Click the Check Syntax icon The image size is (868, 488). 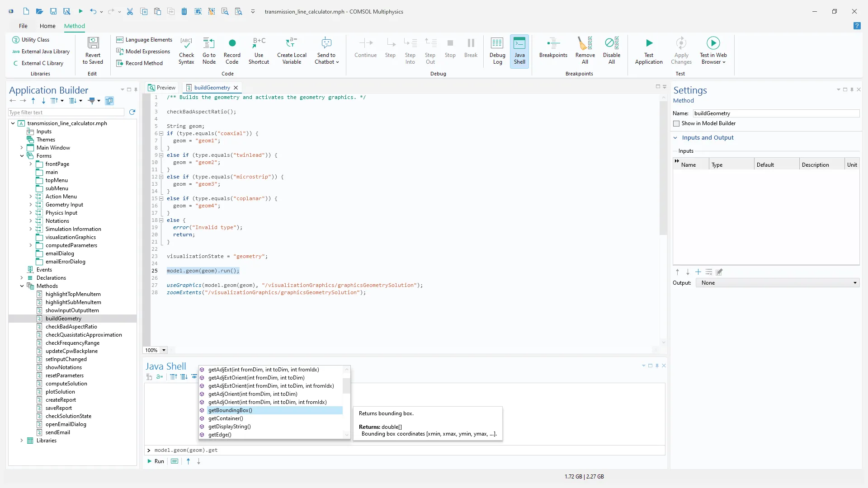(186, 44)
